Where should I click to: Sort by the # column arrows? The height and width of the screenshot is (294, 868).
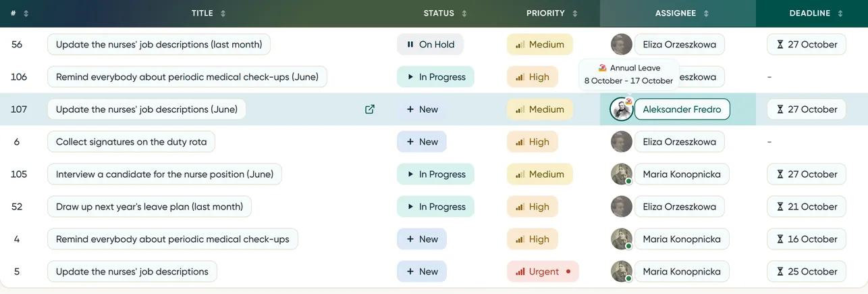point(26,14)
